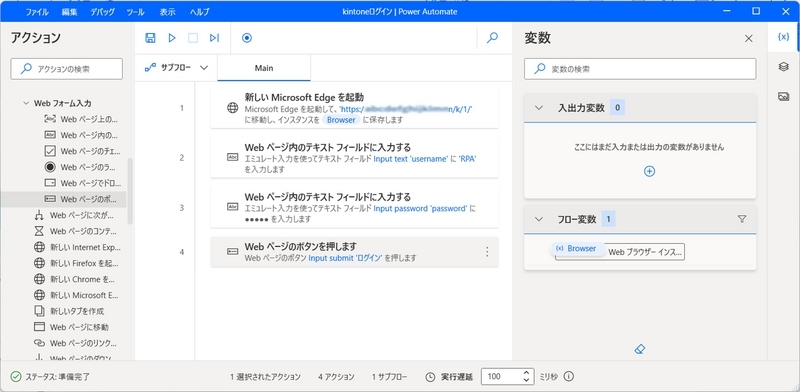Open the images pane icon
The width and height of the screenshot is (800, 392).
tap(784, 96)
